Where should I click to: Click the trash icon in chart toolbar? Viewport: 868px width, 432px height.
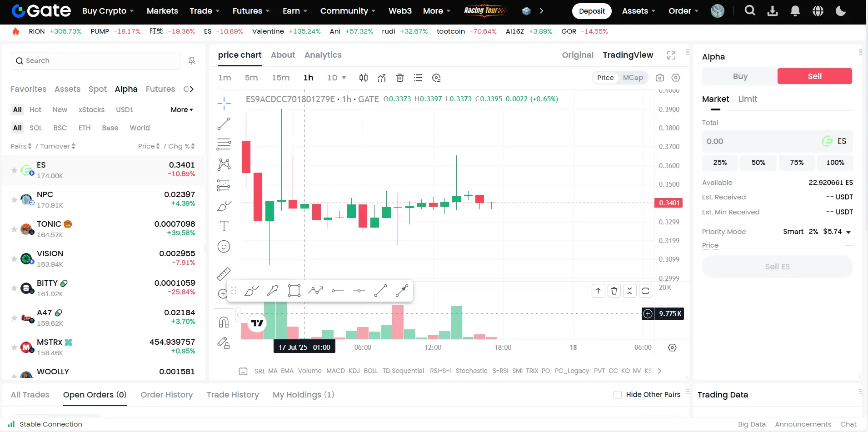tap(400, 78)
